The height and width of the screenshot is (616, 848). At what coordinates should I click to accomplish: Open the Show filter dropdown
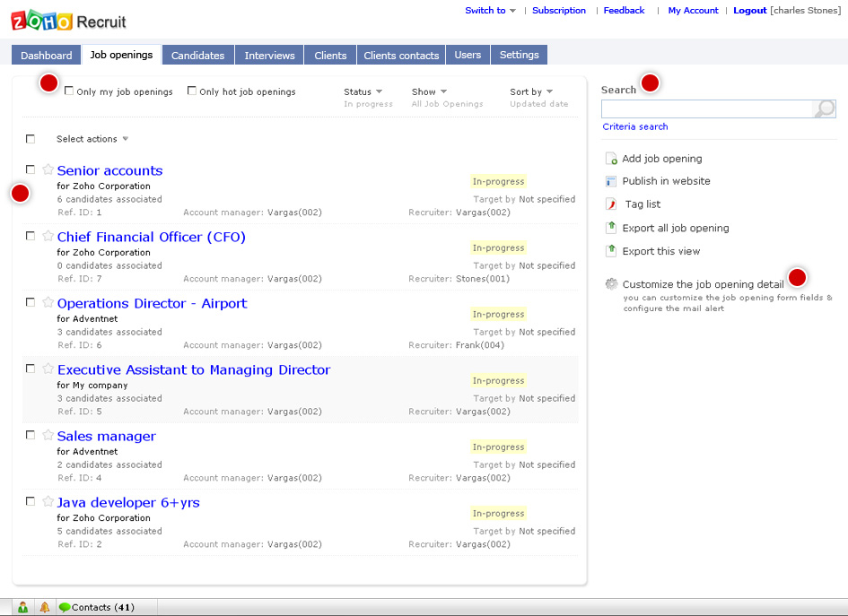[x=429, y=91]
